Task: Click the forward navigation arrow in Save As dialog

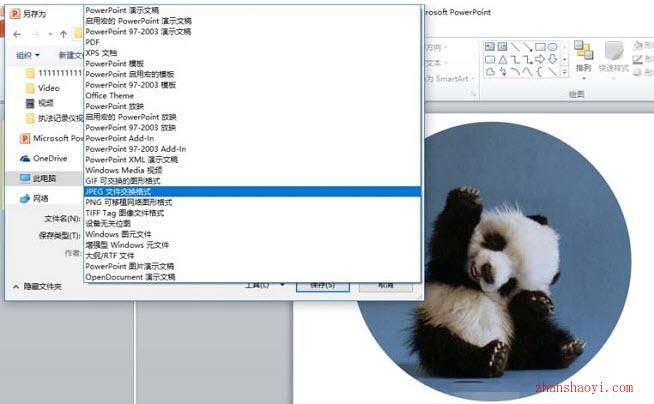Action: coord(35,34)
